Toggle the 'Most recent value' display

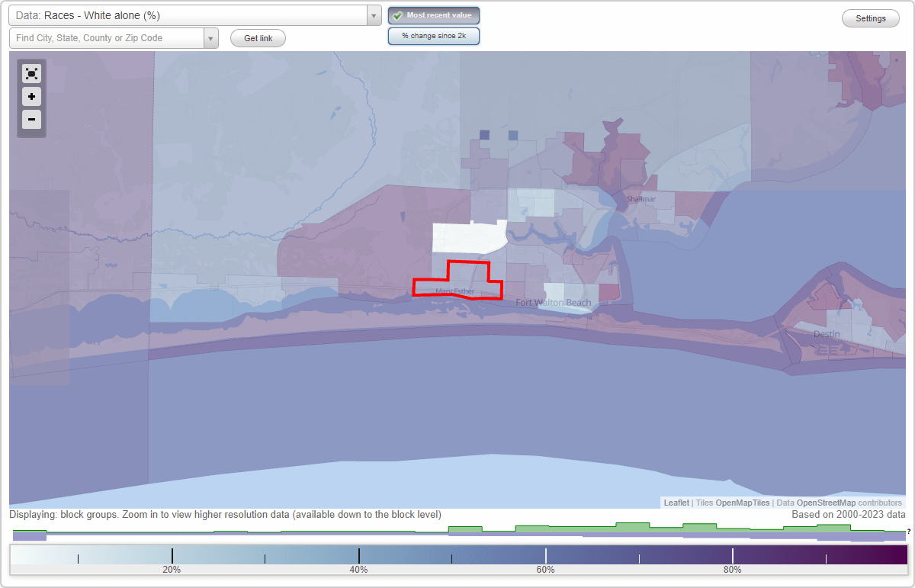pyautogui.click(x=434, y=15)
